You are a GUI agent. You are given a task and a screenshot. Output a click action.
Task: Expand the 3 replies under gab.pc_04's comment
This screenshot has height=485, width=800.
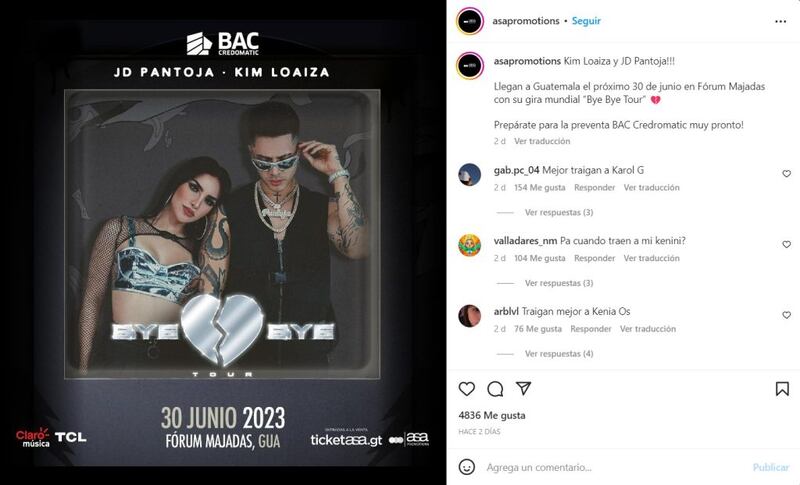pos(559,212)
